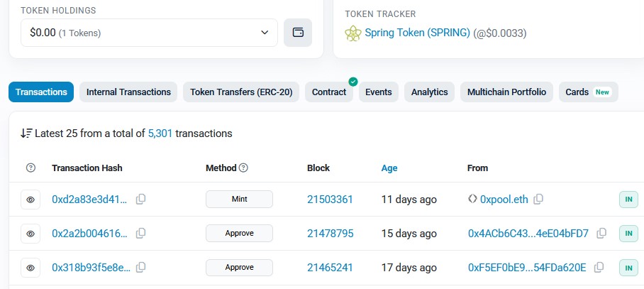Open the wallet icon button beside token holdings
The height and width of the screenshot is (289, 644).
tap(298, 33)
